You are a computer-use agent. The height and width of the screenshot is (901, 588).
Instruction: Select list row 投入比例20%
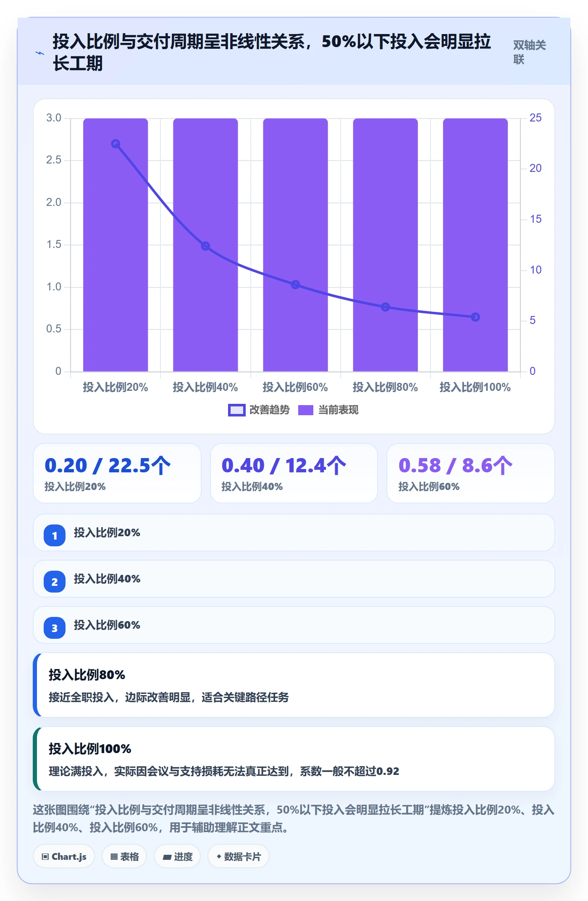pos(294,532)
